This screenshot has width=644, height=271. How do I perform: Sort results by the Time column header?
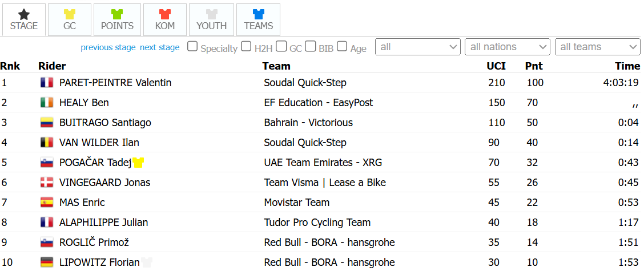pyautogui.click(x=627, y=66)
